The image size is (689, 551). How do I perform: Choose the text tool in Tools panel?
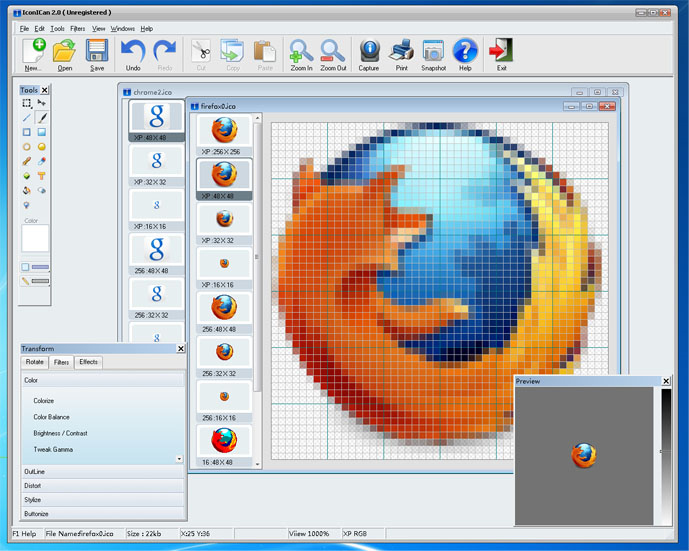click(42, 175)
